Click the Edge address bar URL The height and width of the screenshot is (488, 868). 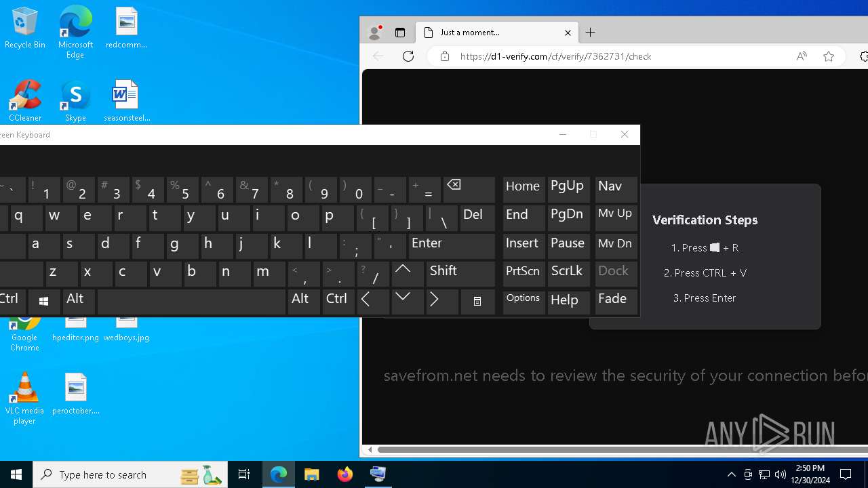coord(555,56)
